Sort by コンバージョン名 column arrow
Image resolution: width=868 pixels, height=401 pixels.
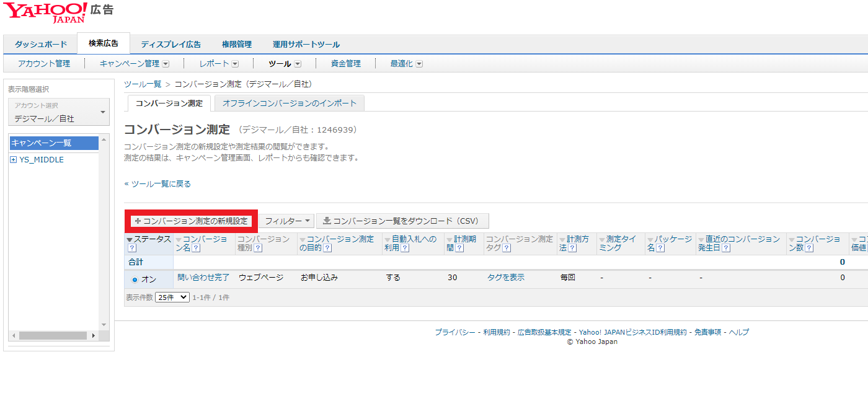(x=179, y=240)
